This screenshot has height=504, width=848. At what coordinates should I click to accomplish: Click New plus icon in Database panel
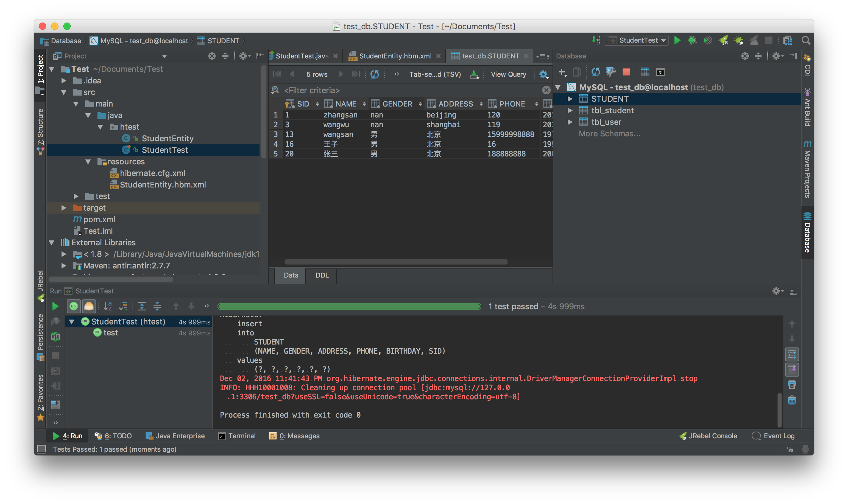(x=562, y=72)
